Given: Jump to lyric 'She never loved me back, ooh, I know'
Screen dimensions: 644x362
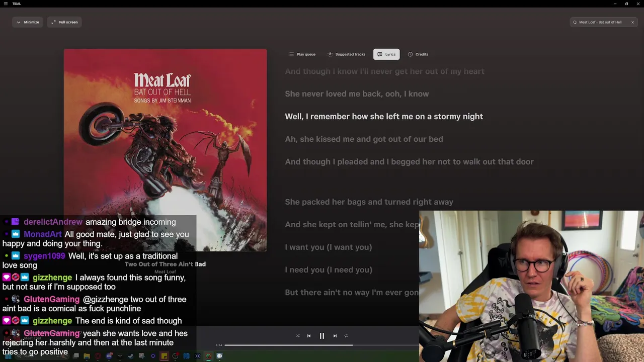Looking at the screenshot, I should (x=357, y=94).
